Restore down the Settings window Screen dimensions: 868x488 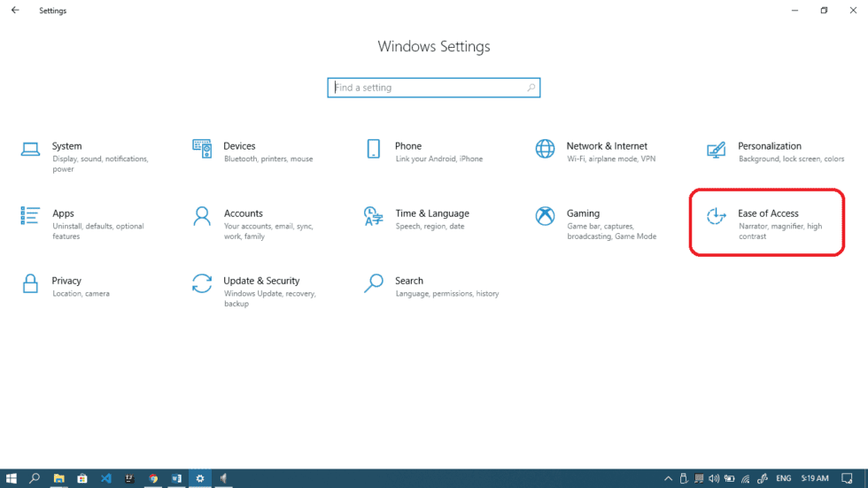(x=824, y=10)
